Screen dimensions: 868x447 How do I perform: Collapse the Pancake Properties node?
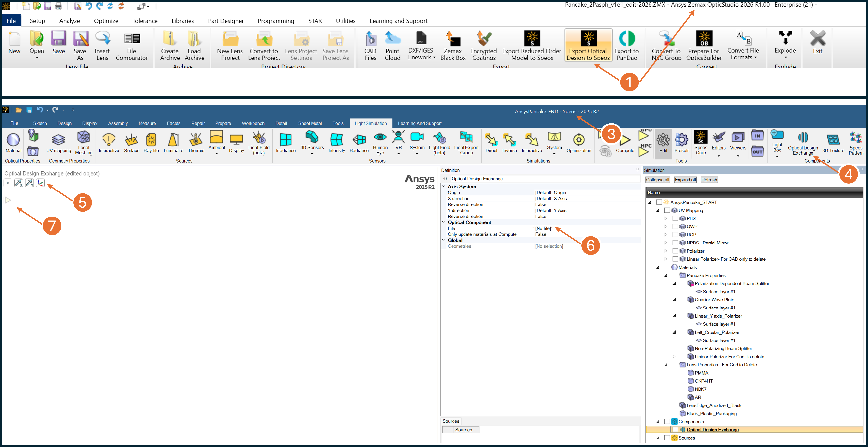[x=666, y=275]
